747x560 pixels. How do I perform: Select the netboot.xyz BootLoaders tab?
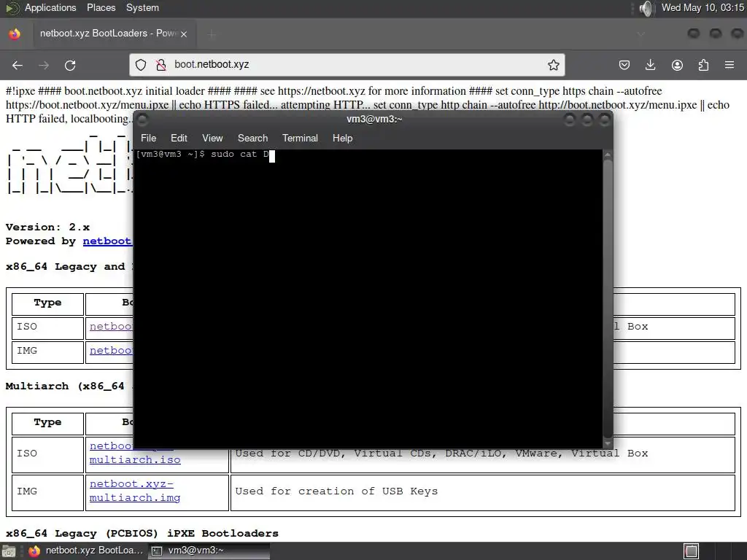click(113, 34)
